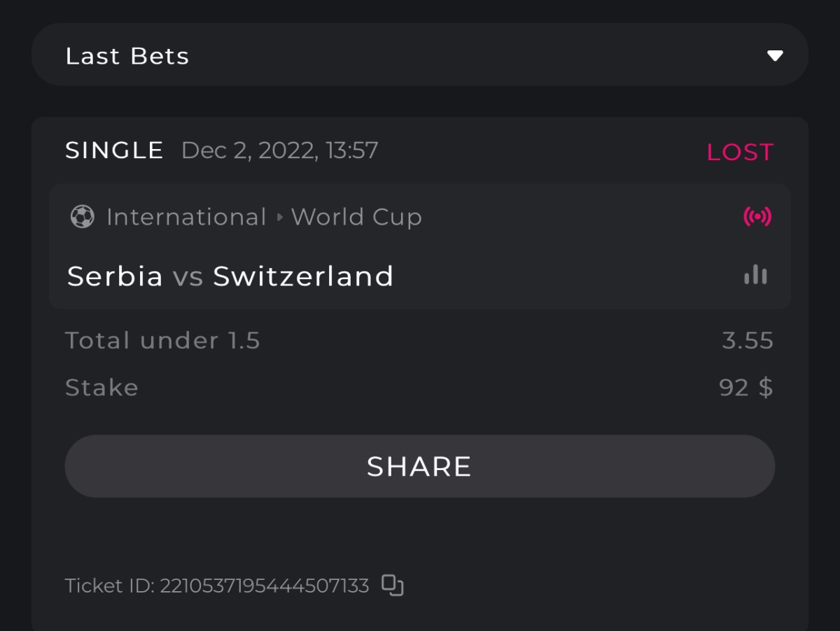The image size is (840, 631).
Task: Click the LOST bet status label
Action: [x=739, y=152]
